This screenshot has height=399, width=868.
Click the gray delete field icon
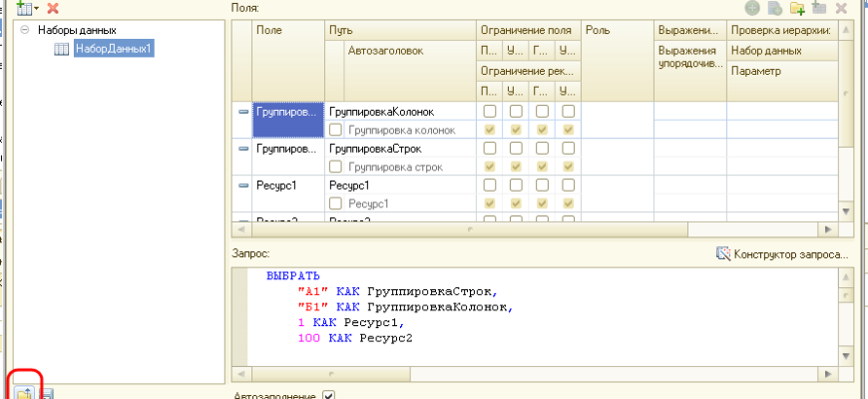[841, 7]
